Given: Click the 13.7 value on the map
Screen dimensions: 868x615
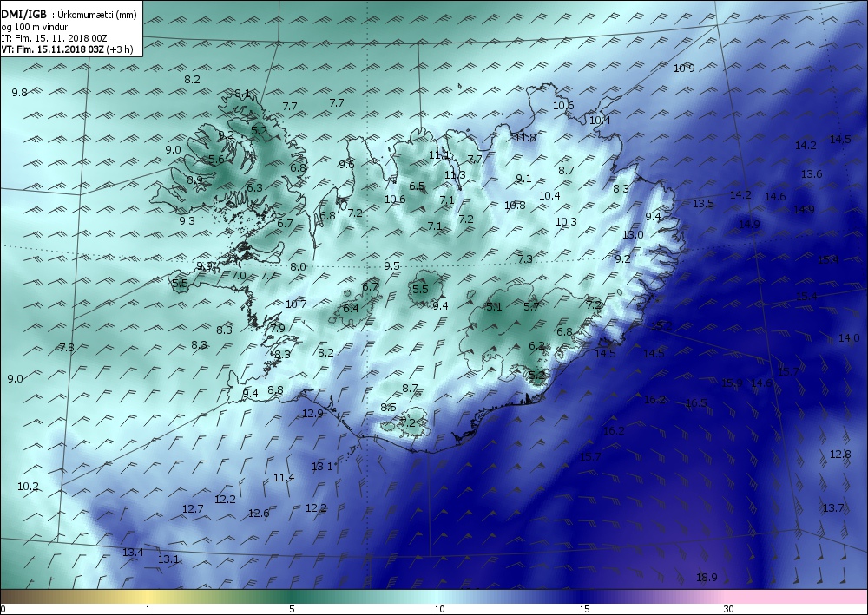Looking at the screenshot, I should (x=833, y=507).
